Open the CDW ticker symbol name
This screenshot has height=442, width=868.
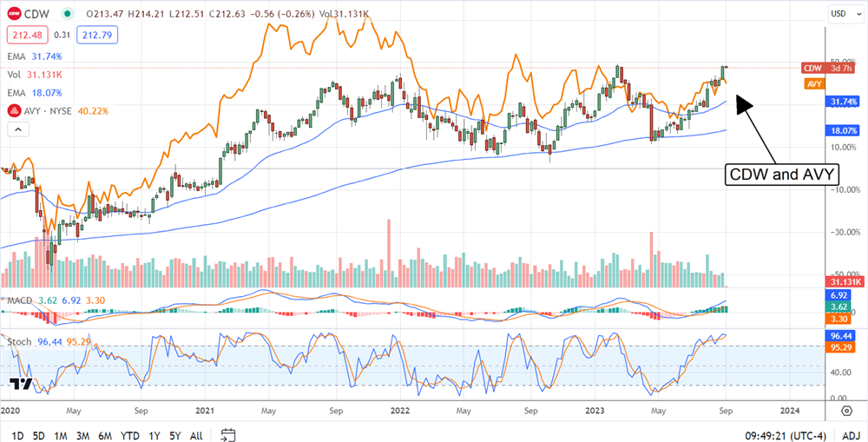pyautogui.click(x=37, y=13)
